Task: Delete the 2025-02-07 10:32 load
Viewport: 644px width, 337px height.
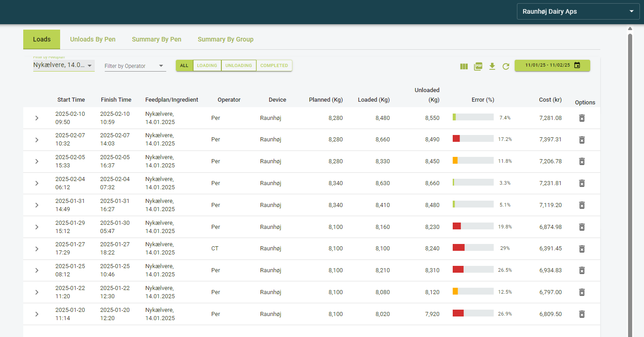Action: (582, 140)
